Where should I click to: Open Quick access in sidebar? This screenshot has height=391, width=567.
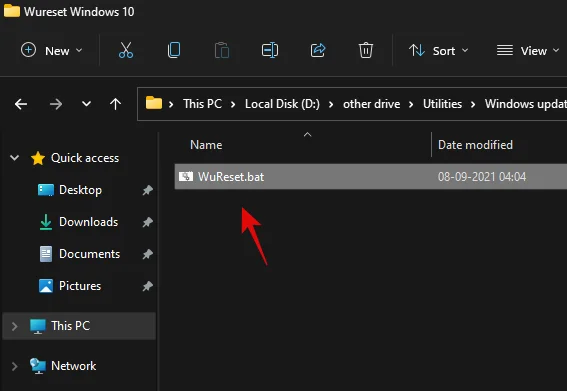coord(85,158)
